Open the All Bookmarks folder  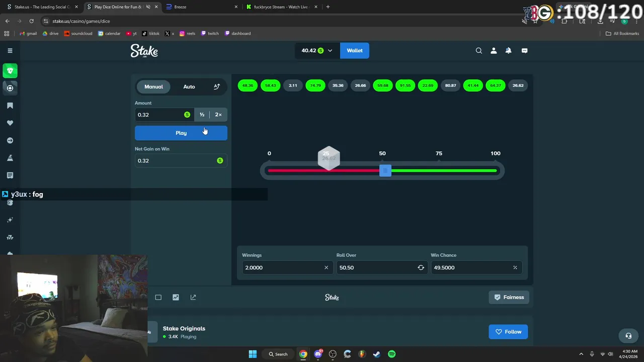click(622, 34)
